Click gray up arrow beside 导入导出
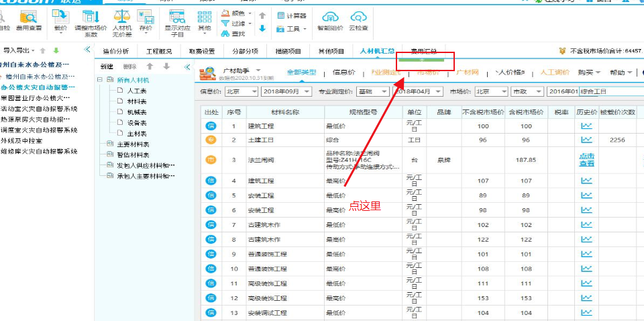This screenshot has height=321, width=644. point(42,50)
